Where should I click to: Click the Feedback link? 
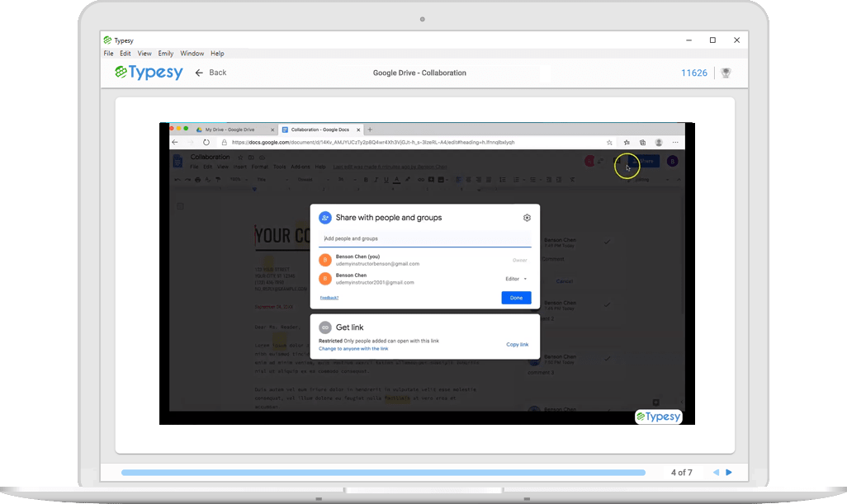(329, 298)
